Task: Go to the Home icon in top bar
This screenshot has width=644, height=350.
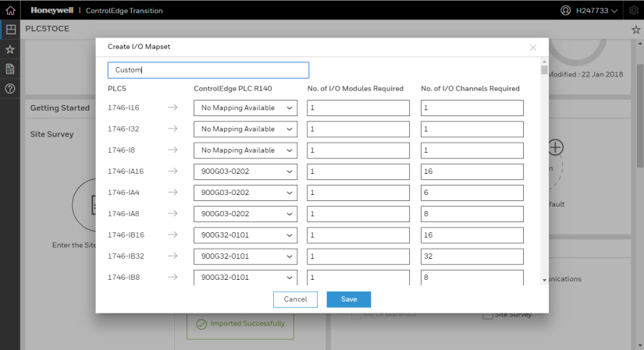Action: 10,10
